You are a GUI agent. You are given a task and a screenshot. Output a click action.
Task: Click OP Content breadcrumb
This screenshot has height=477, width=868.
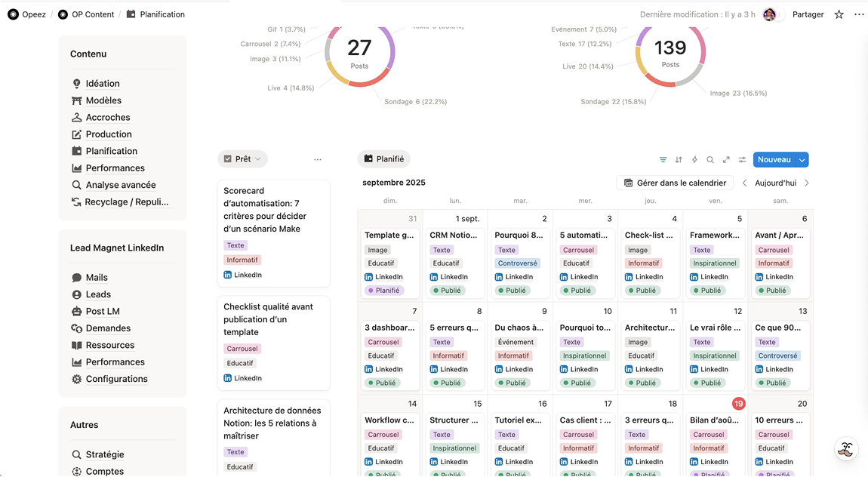point(86,14)
